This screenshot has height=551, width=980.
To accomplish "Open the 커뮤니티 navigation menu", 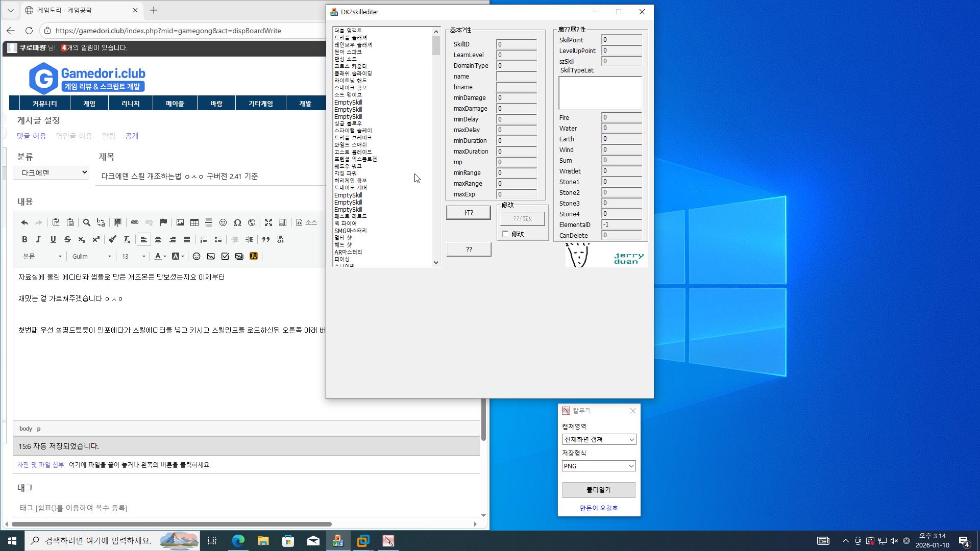I will point(45,104).
